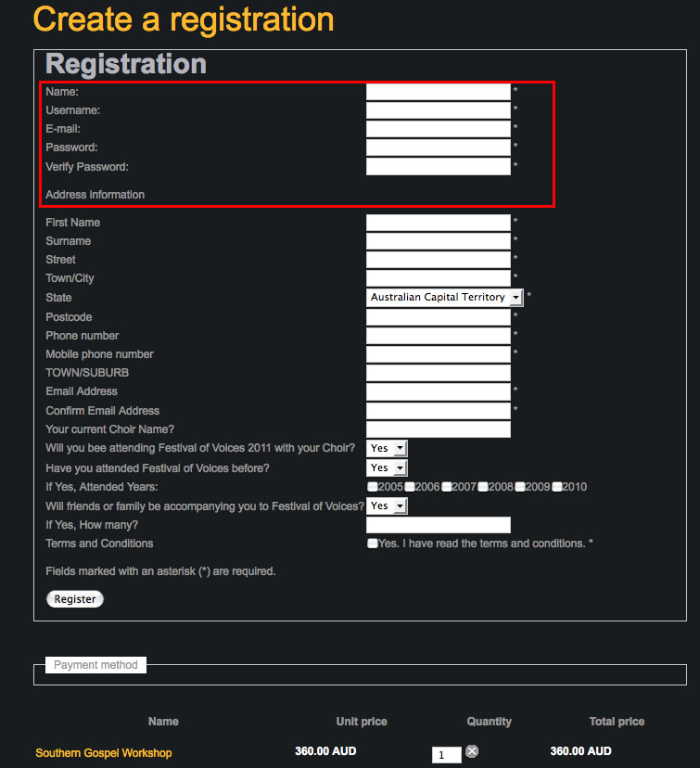Screen dimensions: 700x768
Task: Tick the 2008 attended year checkbox
Action: (x=483, y=487)
